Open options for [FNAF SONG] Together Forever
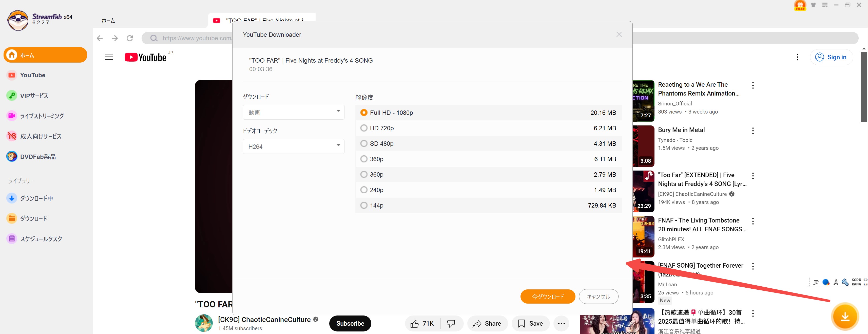The width and height of the screenshot is (868, 334). click(753, 266)
